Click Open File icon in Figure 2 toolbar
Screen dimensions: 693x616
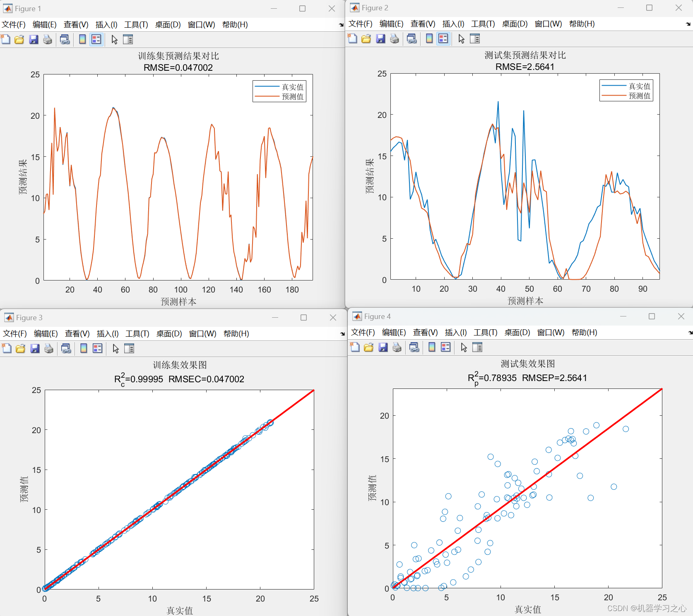366,38
